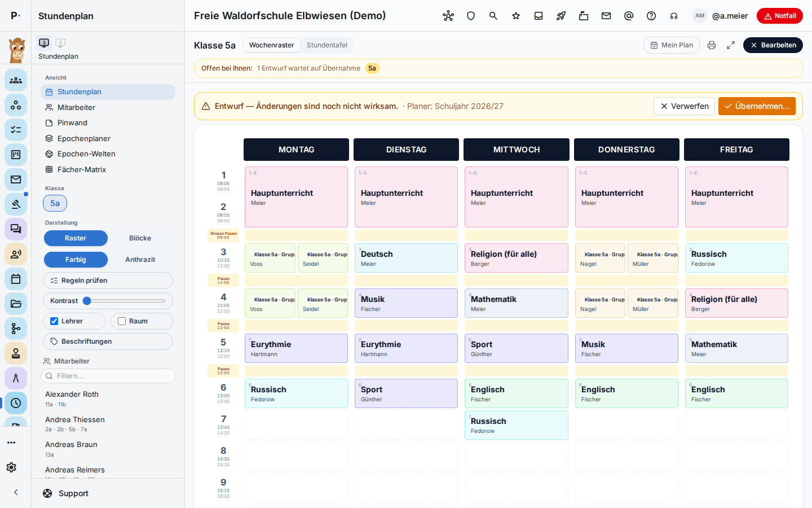This screenshot has width=812, height=508.
Task: Open help question mark icon
Action: coord(651,16)
